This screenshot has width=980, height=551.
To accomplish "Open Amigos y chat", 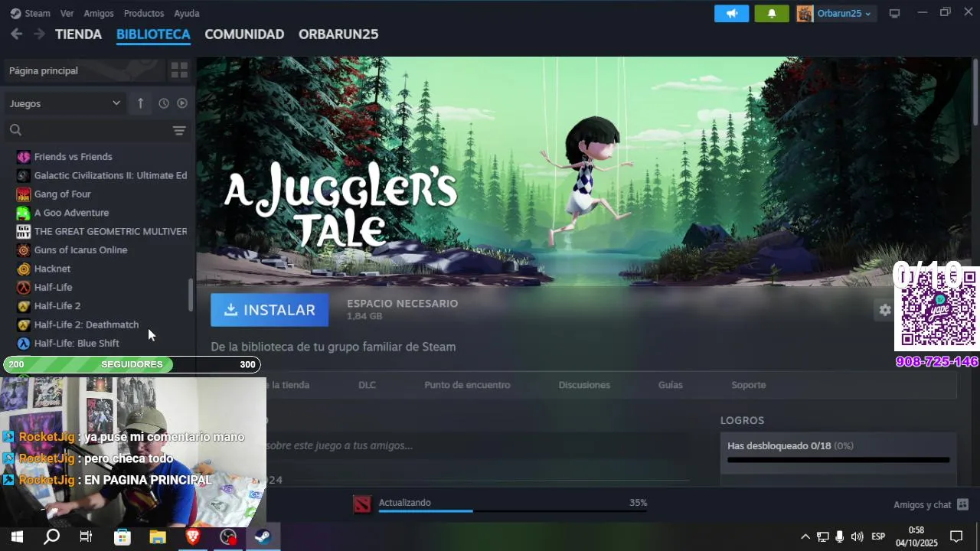I will click(931, 504).
